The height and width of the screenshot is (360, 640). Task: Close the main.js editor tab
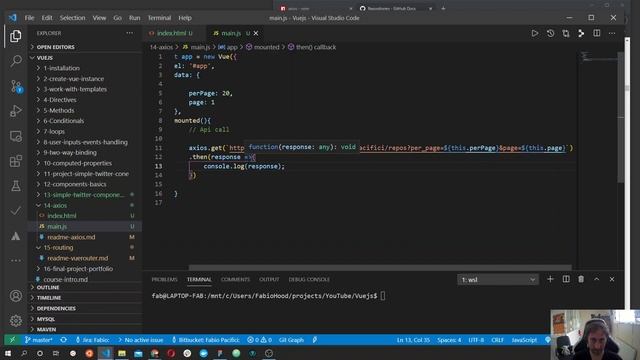(x=256, y=33)
